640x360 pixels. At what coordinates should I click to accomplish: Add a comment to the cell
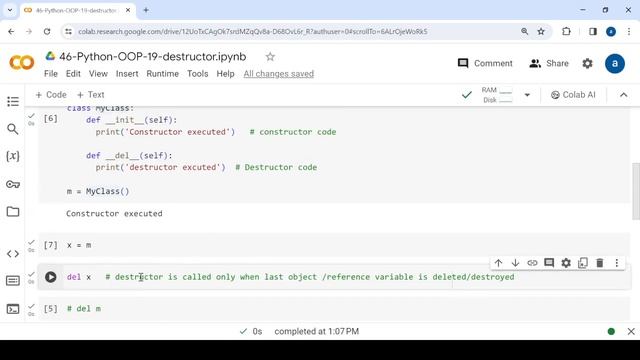click(549, 263)
